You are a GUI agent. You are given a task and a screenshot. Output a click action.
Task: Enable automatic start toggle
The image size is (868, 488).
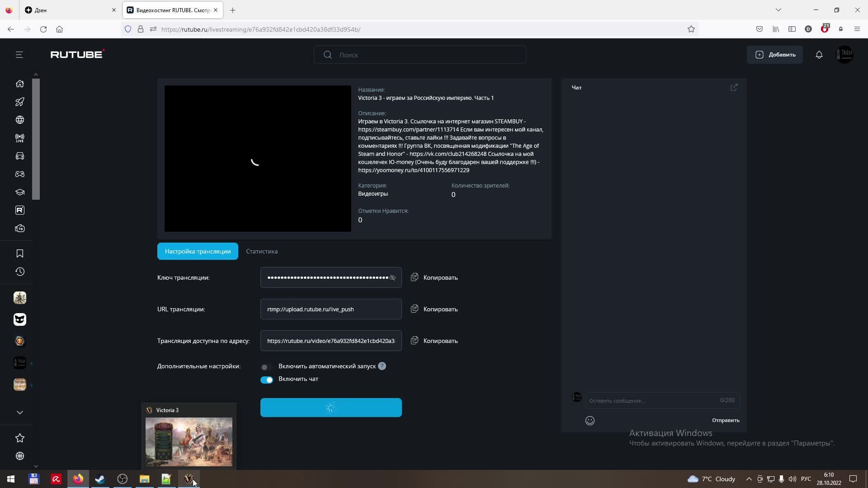tap(266, 367)
